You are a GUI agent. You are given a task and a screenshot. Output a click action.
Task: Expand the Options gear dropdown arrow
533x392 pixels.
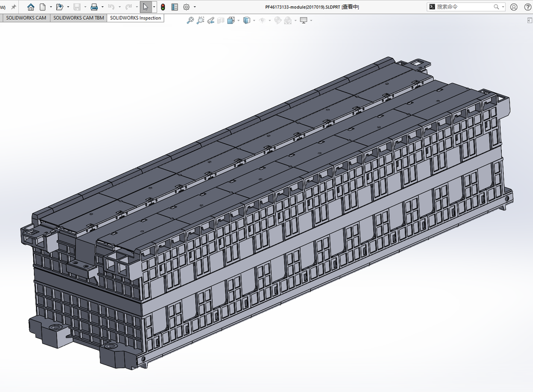click(x=195, y=7)
